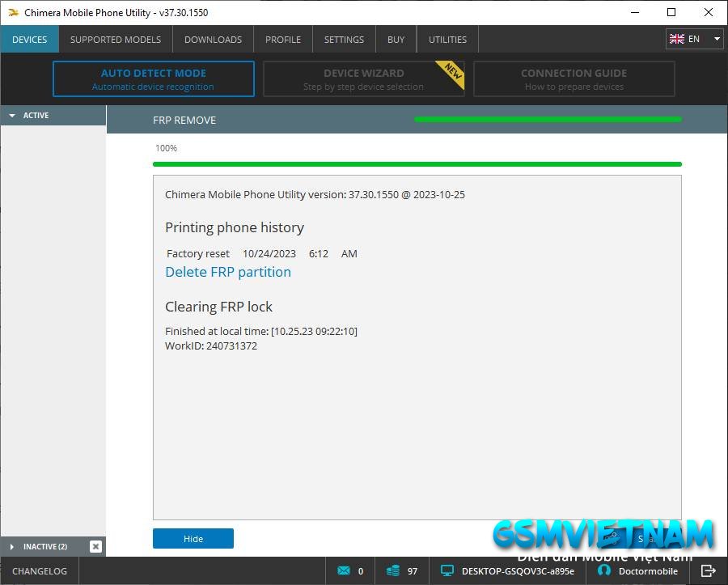Launch the DEVICE WIZARD
The width and height of the screenshot is (728, 585).
click(363, 79)
